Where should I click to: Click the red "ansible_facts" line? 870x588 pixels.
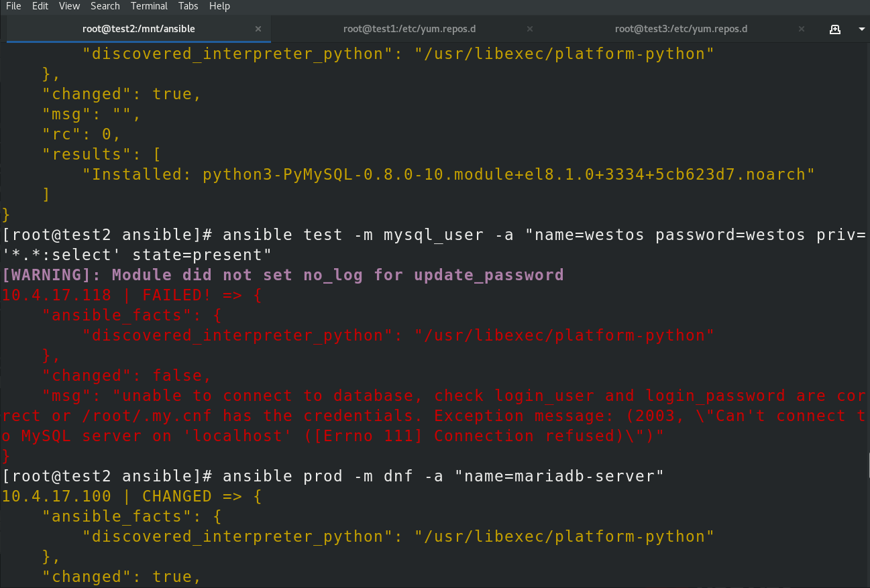click(x=132, y=315)
